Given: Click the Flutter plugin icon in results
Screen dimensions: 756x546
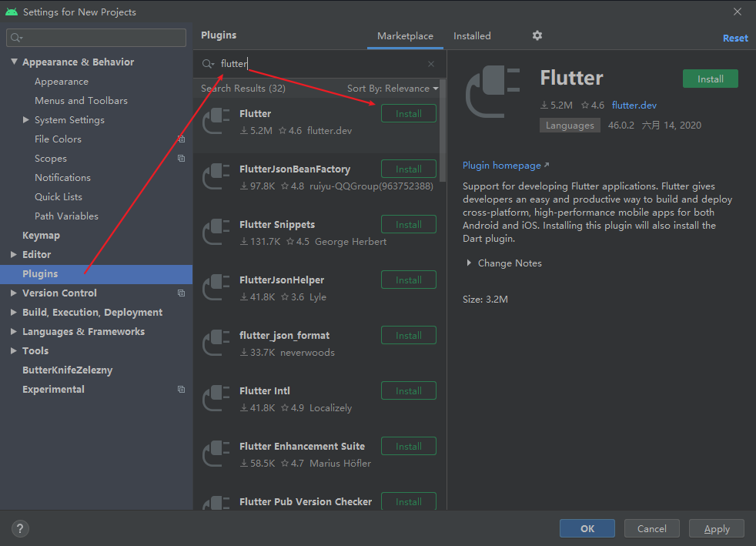Looking at the screenshot, I should [x=216, y=122].
